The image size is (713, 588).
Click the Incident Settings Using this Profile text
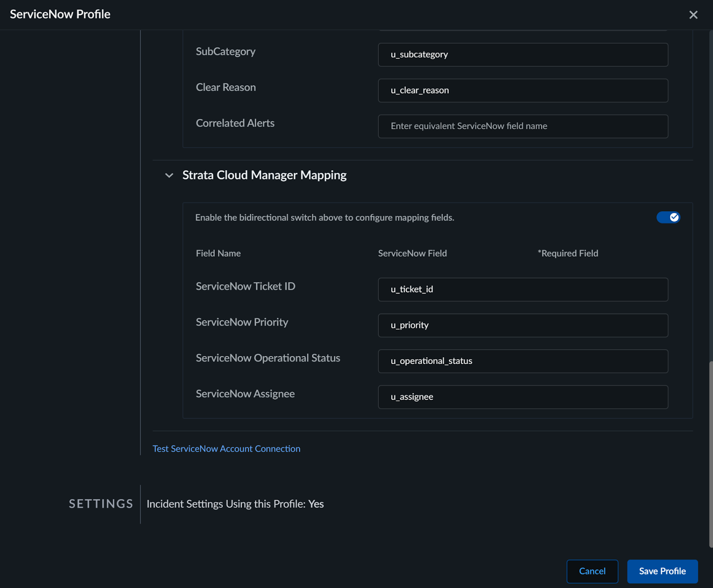coord(235,504)
